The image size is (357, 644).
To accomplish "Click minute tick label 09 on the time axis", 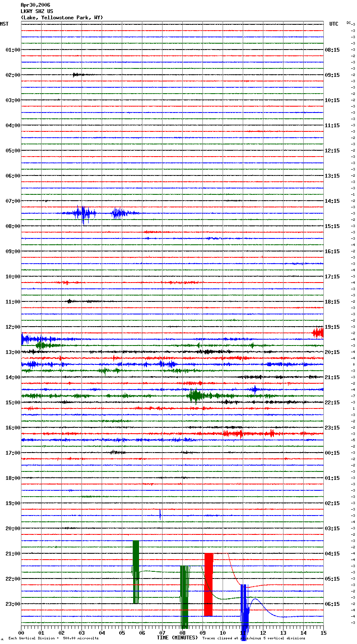I will [x=202, y=633].
